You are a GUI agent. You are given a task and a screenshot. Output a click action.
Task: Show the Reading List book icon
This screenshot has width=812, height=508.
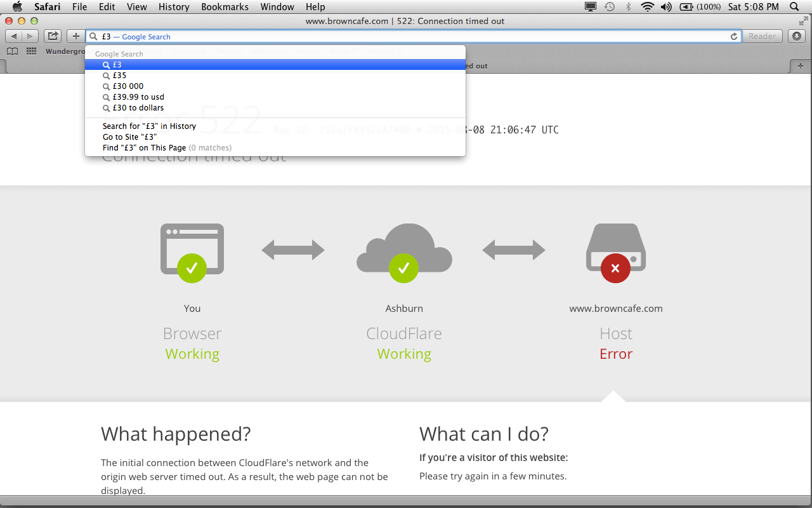12,51
